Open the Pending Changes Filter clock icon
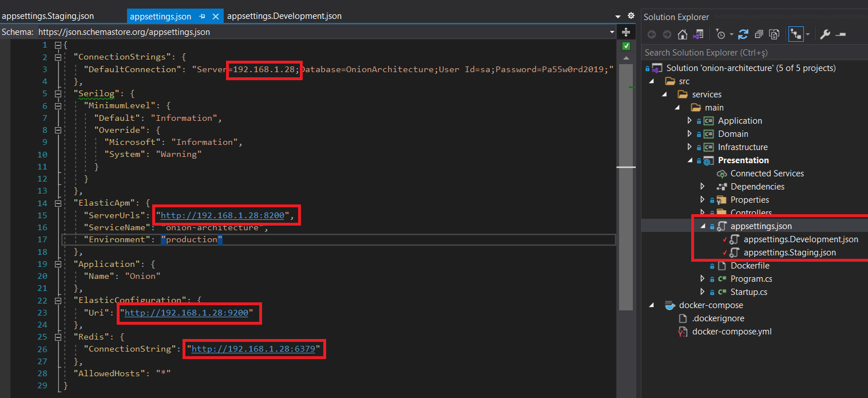Screen dimensions: 868x398 721,34
